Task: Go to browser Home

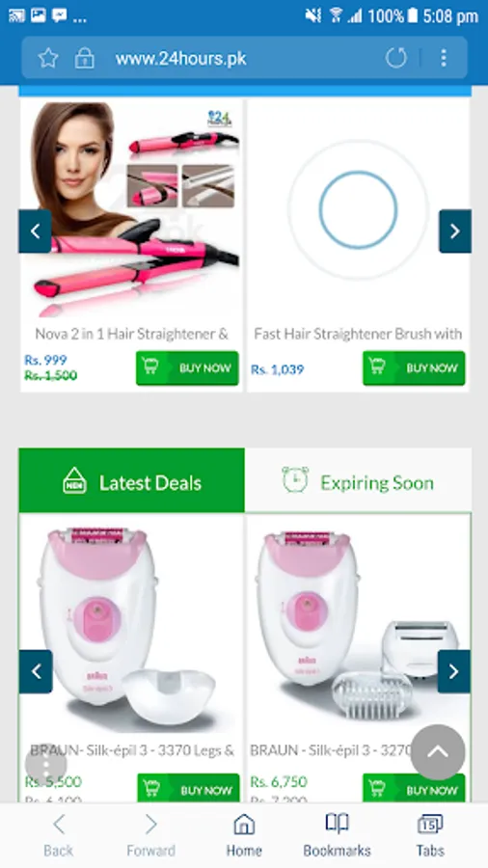Action: point(244,835)
